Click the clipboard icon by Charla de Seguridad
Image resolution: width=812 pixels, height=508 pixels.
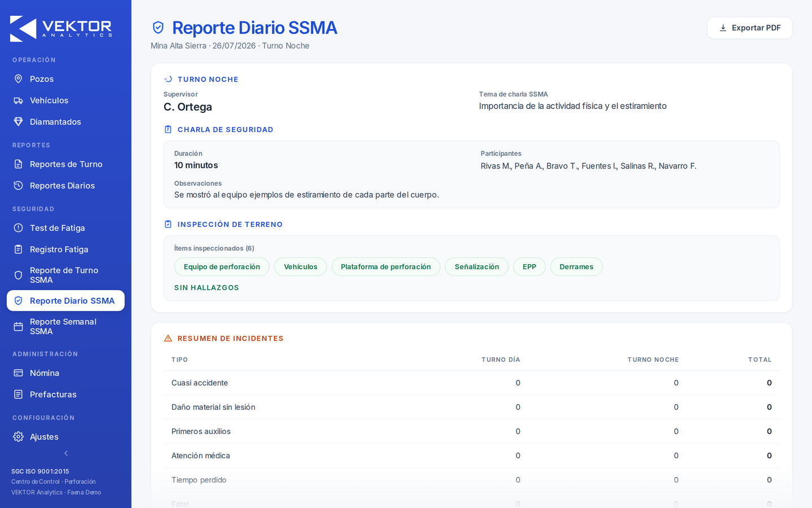point(168,130)
